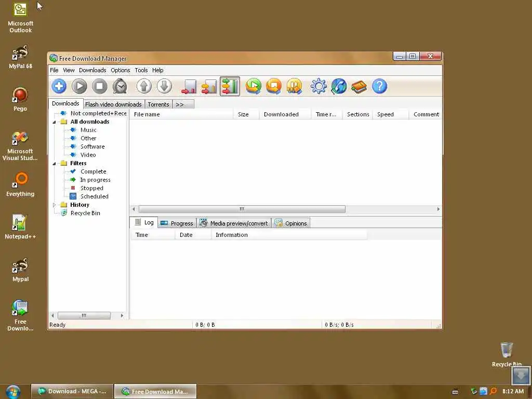Click the Add new download plus icon
This screenshot has height=399, width=532.
tap(59, 86)
